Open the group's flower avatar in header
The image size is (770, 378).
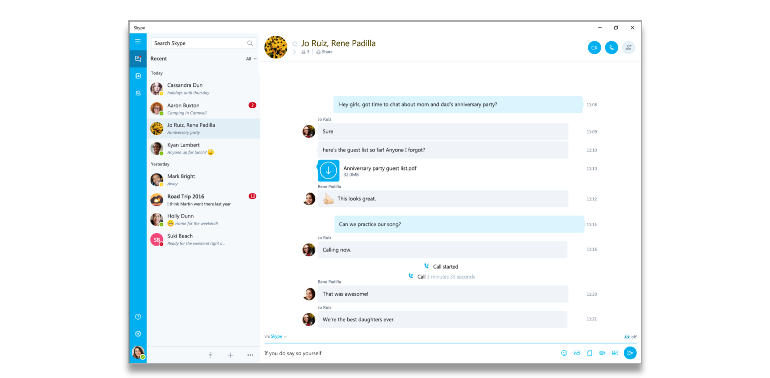275,47
